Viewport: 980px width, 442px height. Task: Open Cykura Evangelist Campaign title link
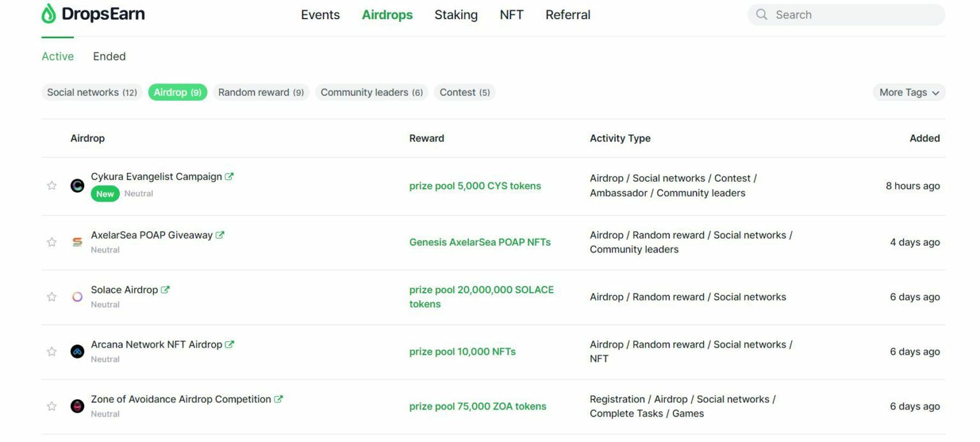coord(156,177)
